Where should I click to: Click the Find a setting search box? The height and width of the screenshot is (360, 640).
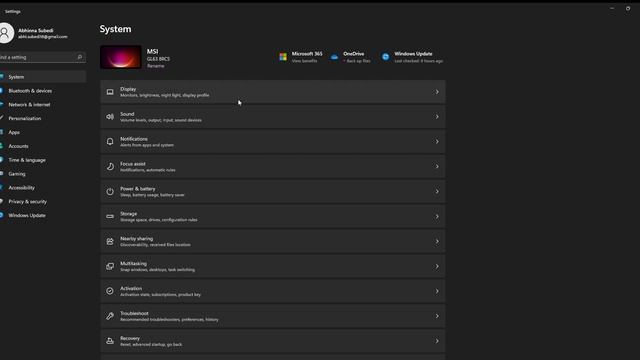tap(42, 57)
